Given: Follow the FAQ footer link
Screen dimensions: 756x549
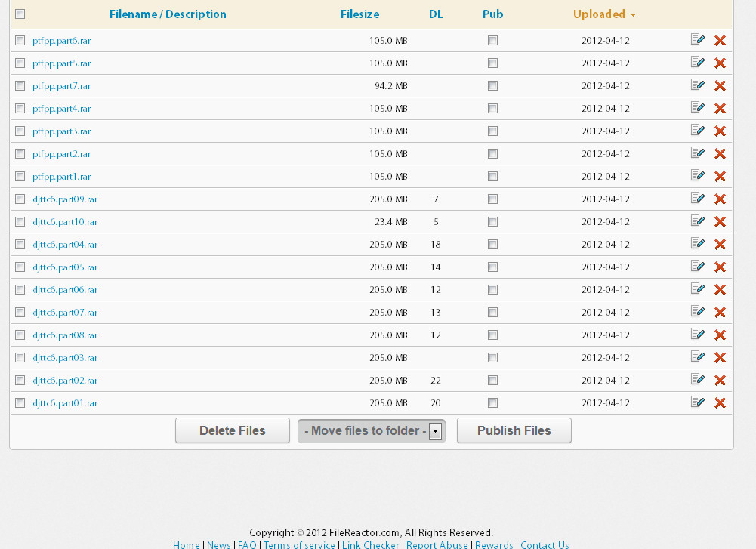Looking at the screenshot, I should pyautogui.click(x=247, y=544).
